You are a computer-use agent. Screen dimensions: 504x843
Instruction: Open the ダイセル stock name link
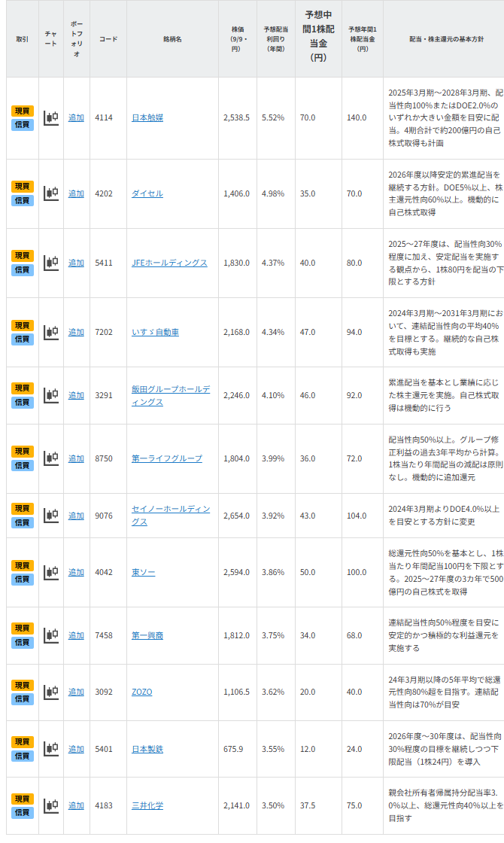tap(147, 193)
